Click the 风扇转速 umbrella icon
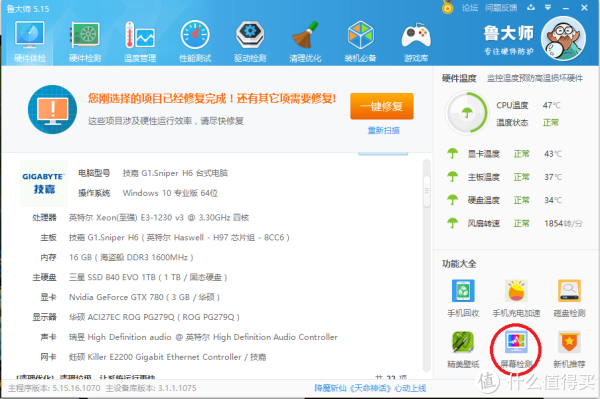 [453, 223]
